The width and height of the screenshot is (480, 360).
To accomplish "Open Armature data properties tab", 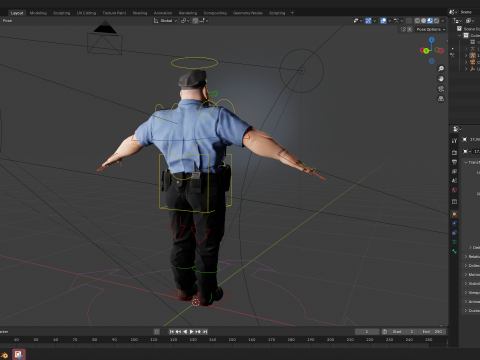I will point(454,242).
